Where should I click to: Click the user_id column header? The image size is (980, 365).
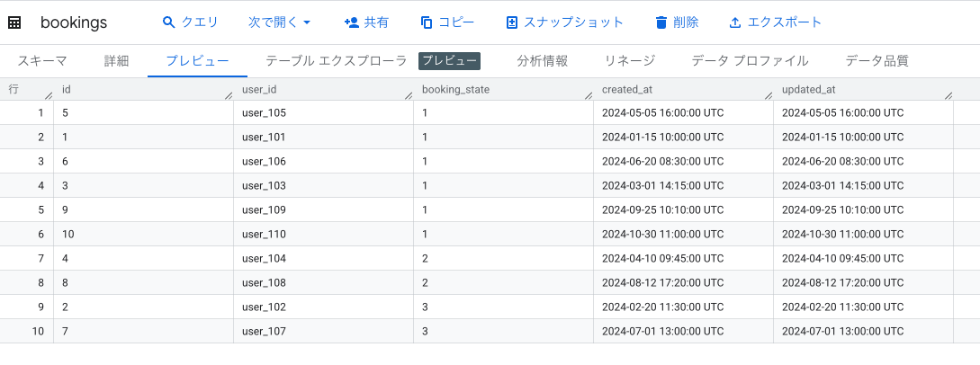324,89
